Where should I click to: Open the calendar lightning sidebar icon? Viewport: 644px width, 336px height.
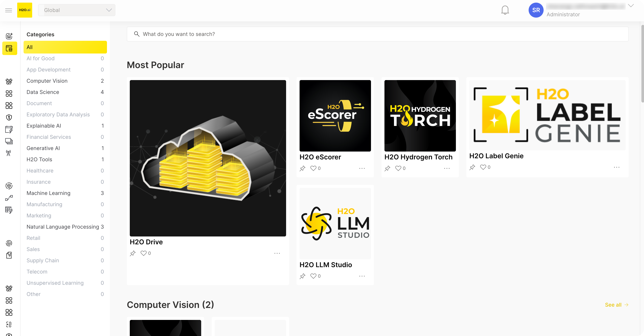[9, 129]
